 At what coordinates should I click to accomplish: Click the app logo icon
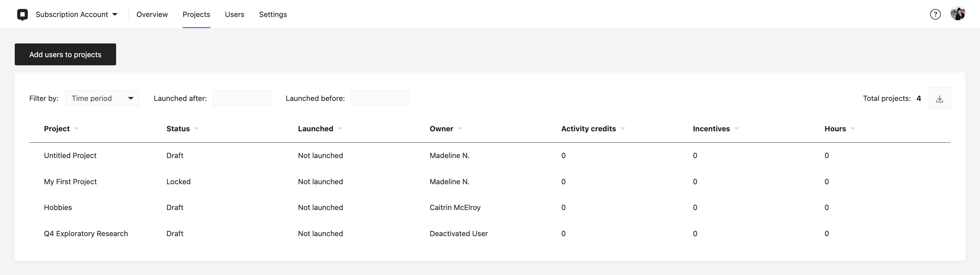[23, 14]
